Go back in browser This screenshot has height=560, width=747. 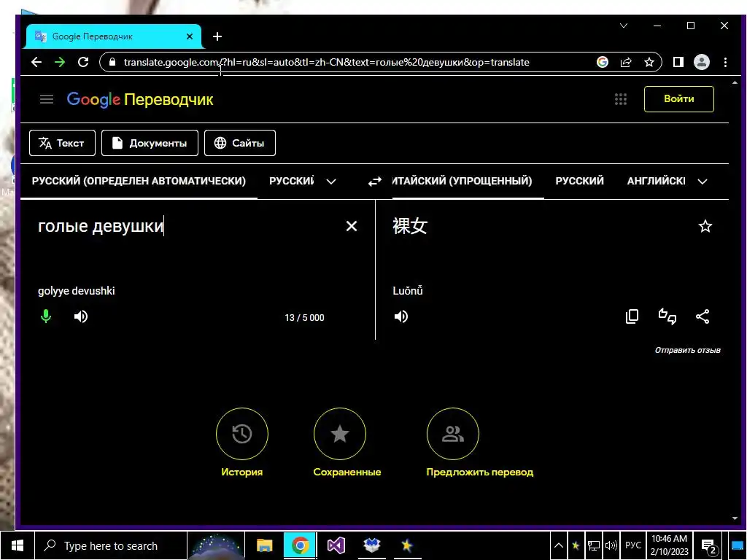tap(36, 62)
